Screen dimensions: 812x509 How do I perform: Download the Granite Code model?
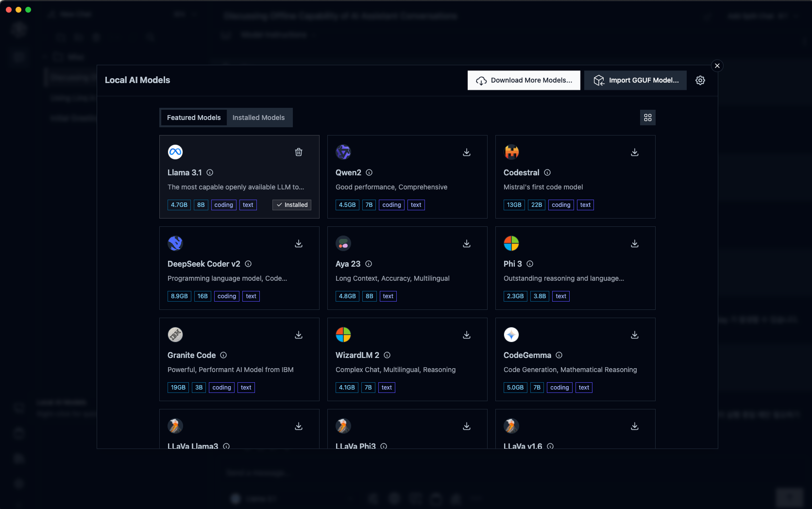[299, 335]
